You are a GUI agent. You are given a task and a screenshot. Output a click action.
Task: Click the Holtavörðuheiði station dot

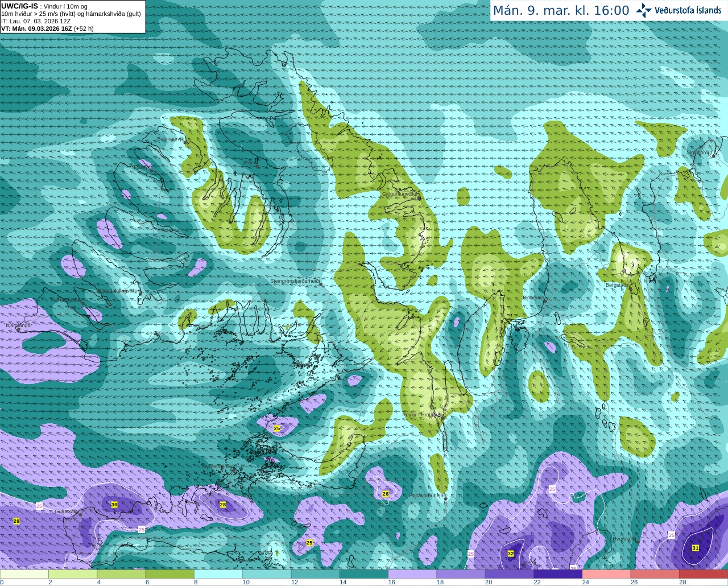[445, 499]
